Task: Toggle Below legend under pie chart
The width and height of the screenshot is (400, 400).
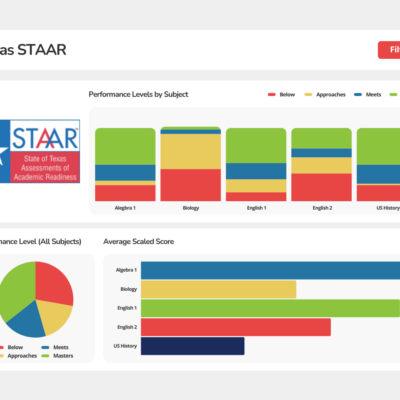Action: [x=11, y=347]
